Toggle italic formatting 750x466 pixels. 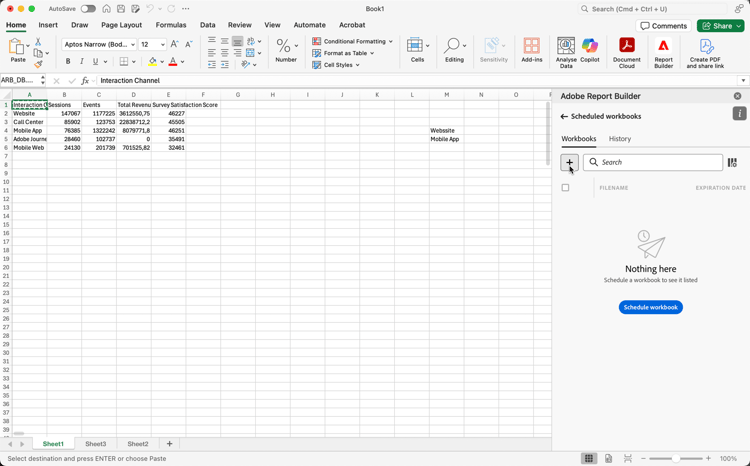click(81, 61)
